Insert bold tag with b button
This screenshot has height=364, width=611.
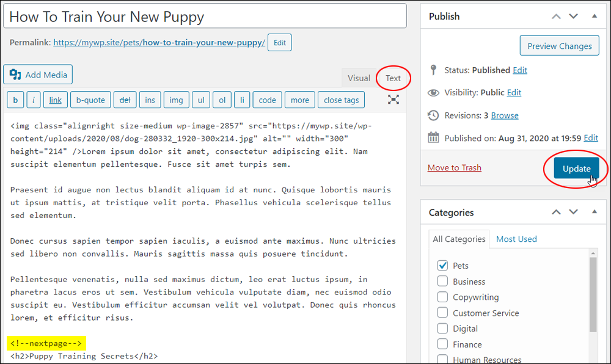[x=15, y=100]
